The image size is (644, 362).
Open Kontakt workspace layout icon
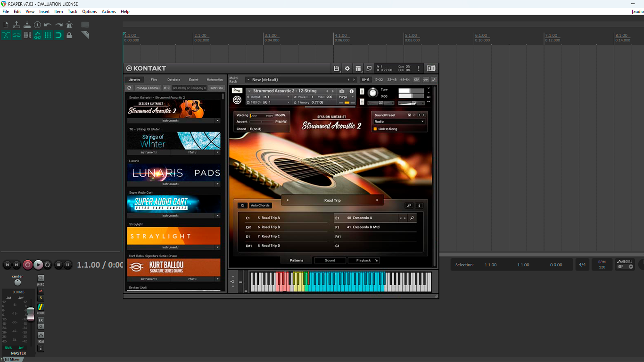[358, 68]
